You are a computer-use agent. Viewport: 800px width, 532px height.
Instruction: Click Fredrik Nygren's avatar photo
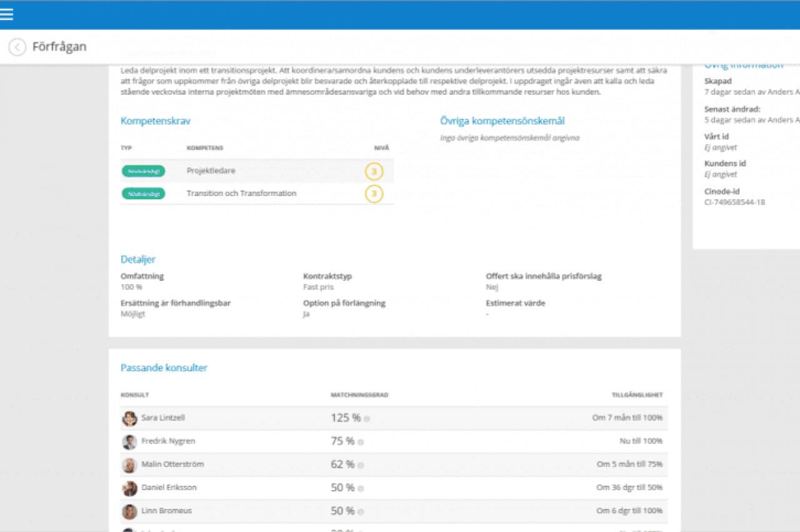(129, 441)
